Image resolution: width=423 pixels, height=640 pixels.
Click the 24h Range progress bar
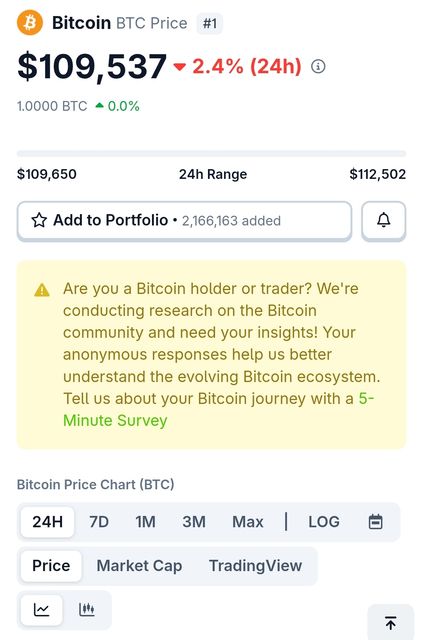[x=211, y=153]
